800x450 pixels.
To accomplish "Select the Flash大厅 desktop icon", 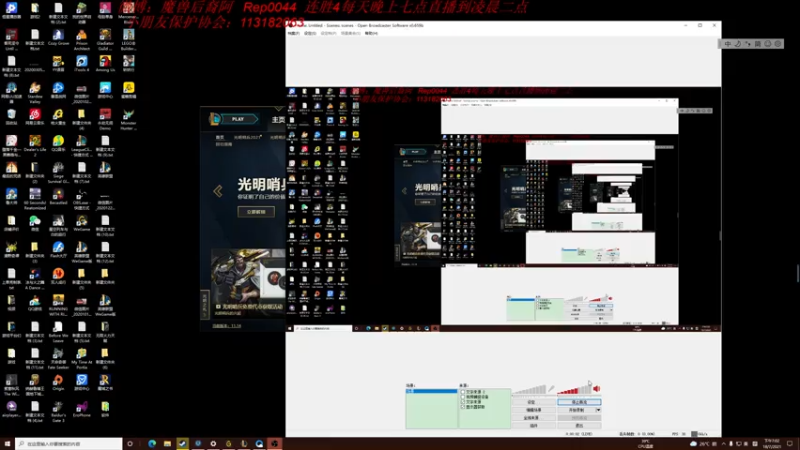I will [x=58, y=249].
